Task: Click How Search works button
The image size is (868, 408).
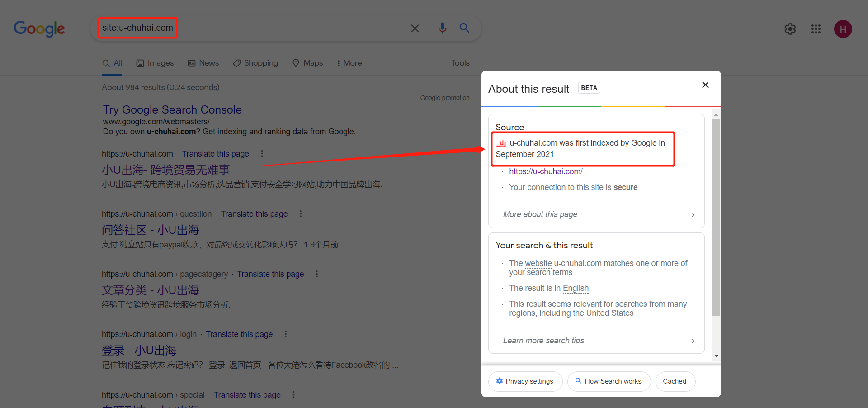Action: (609, 381)
